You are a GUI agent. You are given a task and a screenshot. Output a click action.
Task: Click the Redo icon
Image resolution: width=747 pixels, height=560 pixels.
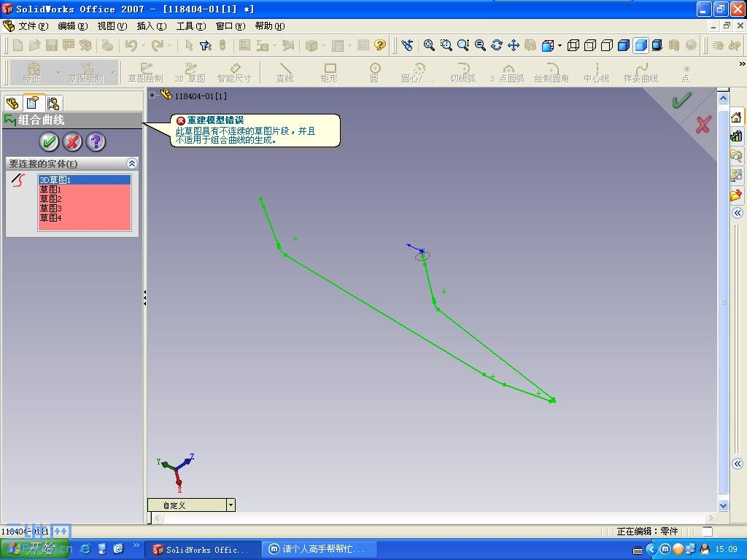[158, 45]
